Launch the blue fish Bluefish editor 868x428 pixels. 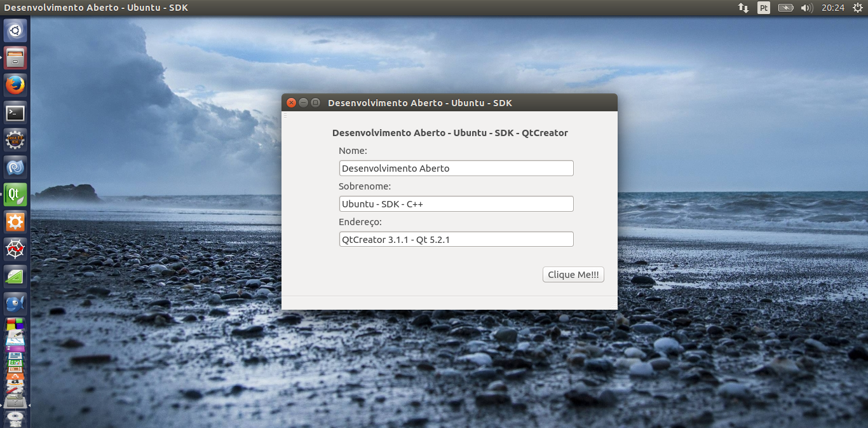pyautogui.click(x=15, y=303)
